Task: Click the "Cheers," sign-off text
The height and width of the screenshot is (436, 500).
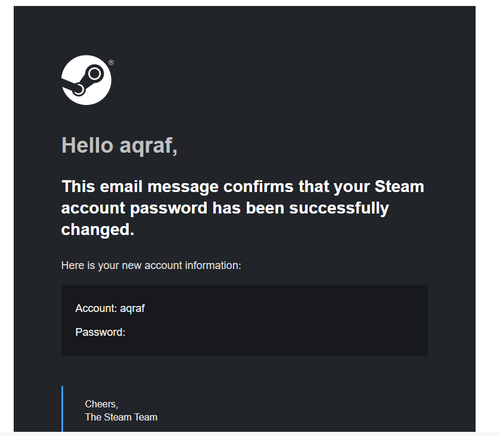Action: 101,404
